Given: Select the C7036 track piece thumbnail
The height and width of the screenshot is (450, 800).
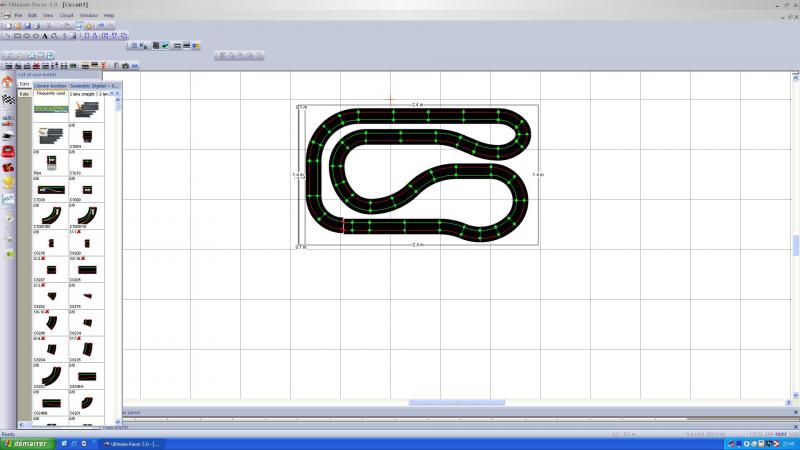Looking at the screenshot, I should coord(50,188).
